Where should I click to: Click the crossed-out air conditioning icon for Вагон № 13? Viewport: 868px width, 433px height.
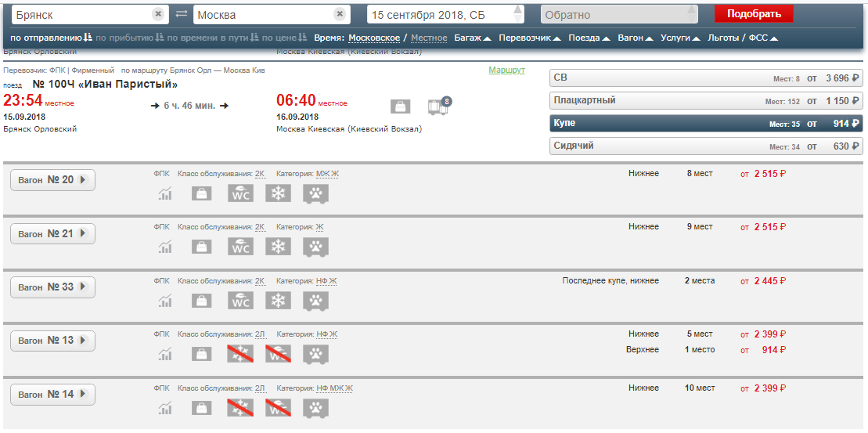point(240,353)
